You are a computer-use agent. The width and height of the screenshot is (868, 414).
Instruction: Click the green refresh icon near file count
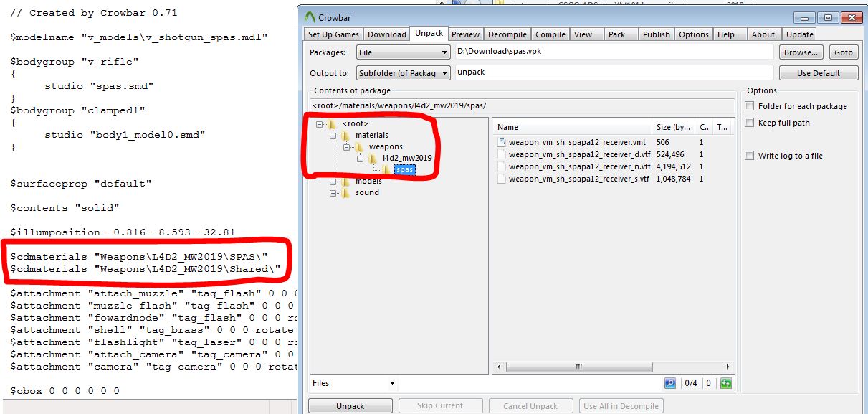coord(725,383)
